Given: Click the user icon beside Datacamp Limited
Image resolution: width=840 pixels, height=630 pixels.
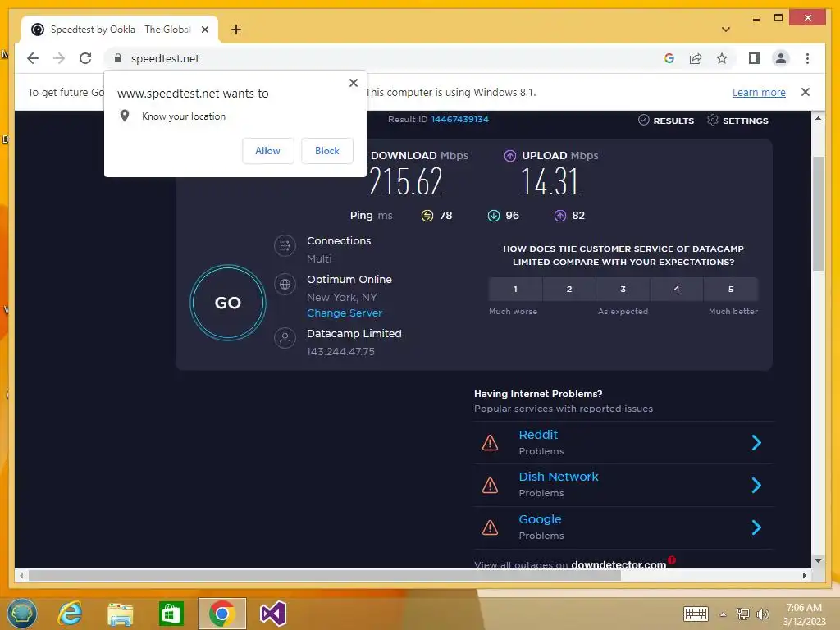Looking at the screenshot, I should (285, 338).
